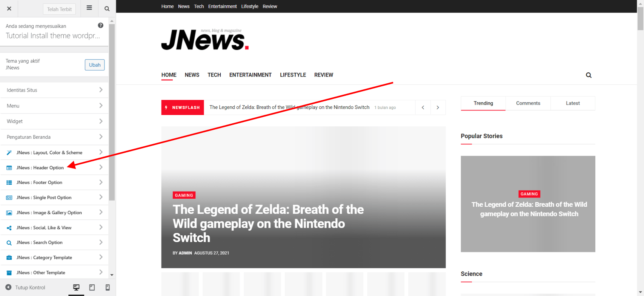644x296 pixels.
Task: Open REVIEW in the main navigation
Action: click(324, 75)
